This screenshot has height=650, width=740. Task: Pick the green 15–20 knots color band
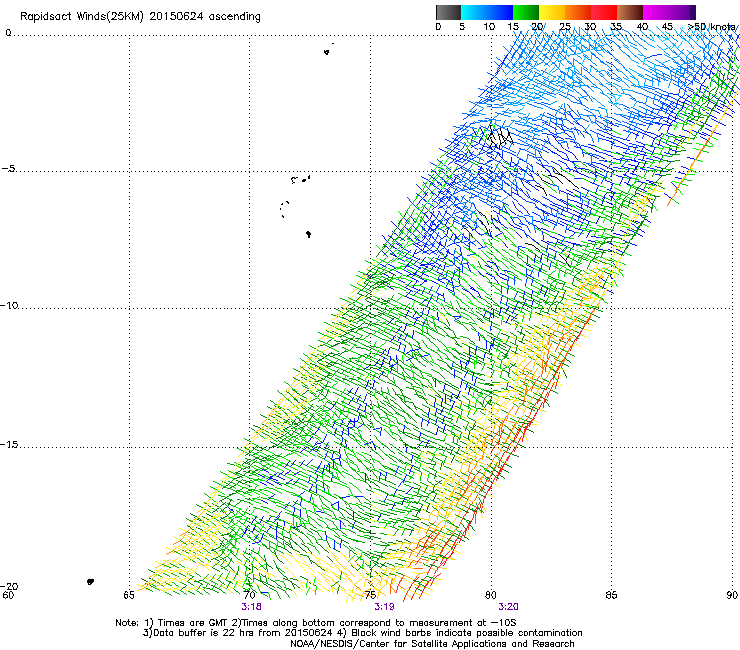526,12
